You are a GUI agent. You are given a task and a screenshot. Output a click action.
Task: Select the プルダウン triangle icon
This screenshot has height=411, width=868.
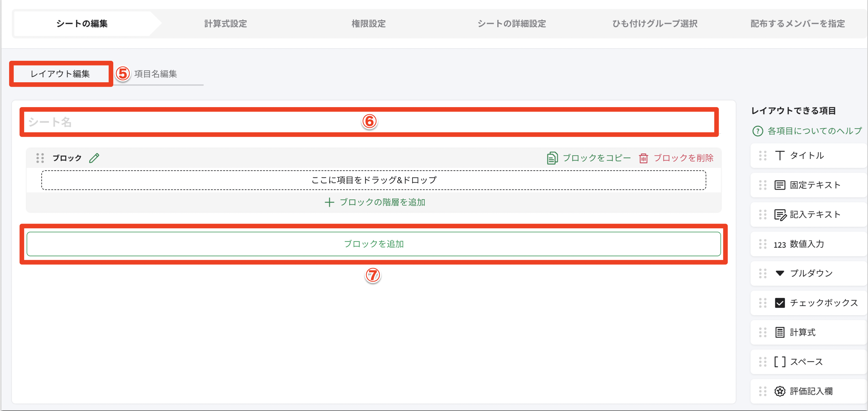point(780,273)
